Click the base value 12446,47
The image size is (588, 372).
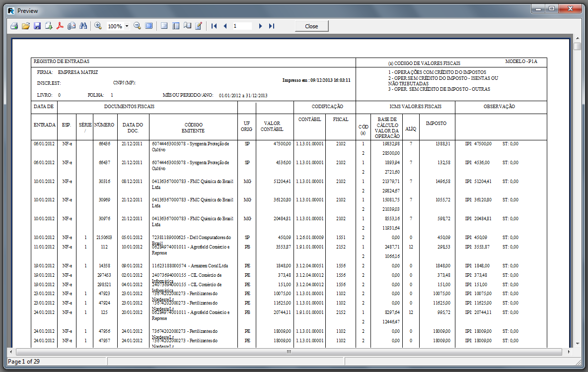pyautogui.click(x=391, y=322)
